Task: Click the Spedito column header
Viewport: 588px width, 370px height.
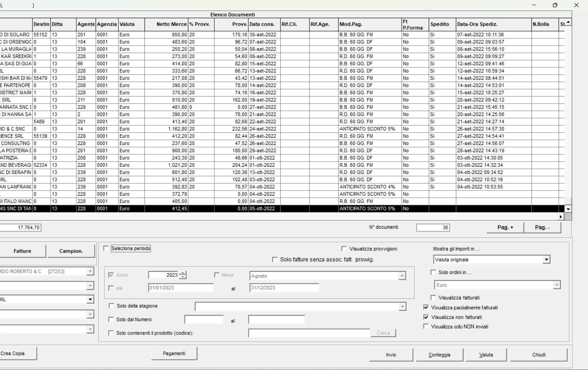Action: point(442,24)
